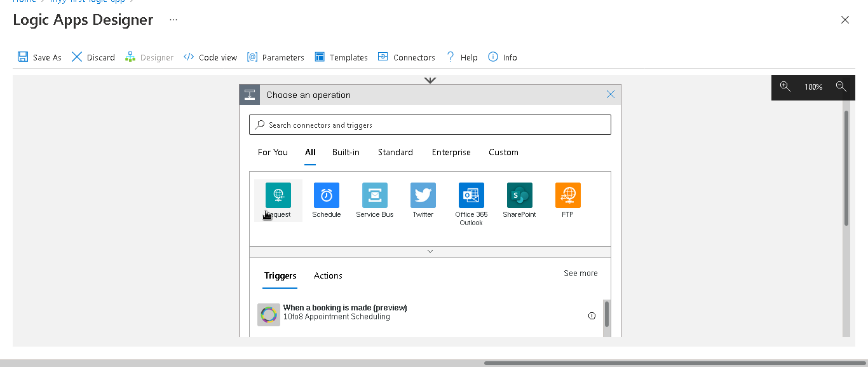Switch to Designer view
This screenshot has height=367, width=868.
point(149,57)
